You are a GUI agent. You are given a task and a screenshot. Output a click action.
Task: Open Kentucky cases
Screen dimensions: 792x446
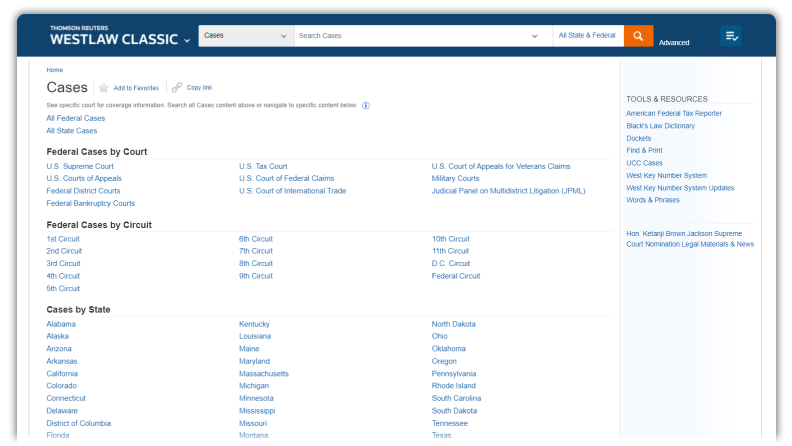click(x=255, y=324)
